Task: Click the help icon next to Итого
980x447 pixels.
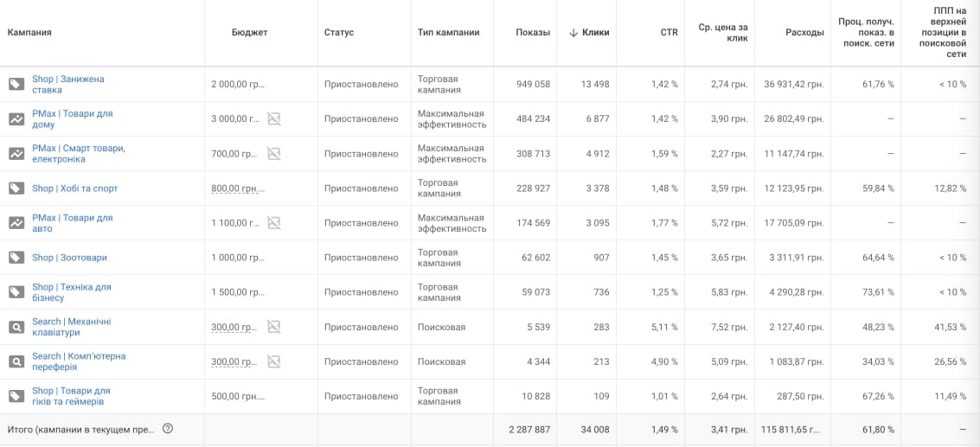Action: (x=168, y=429)
